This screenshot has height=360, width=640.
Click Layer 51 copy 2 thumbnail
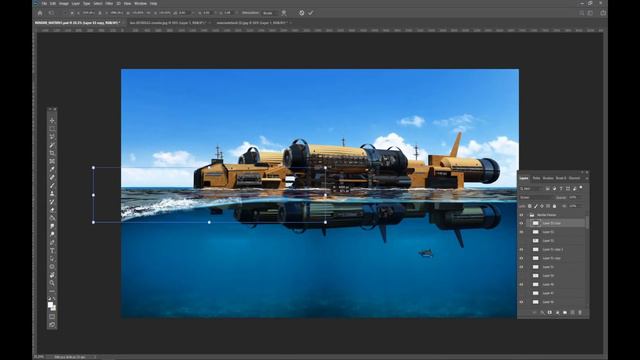(536, 249)
